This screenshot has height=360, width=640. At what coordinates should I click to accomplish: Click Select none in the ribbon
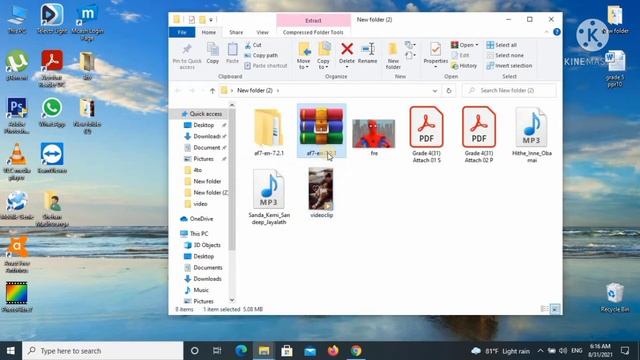505,55
